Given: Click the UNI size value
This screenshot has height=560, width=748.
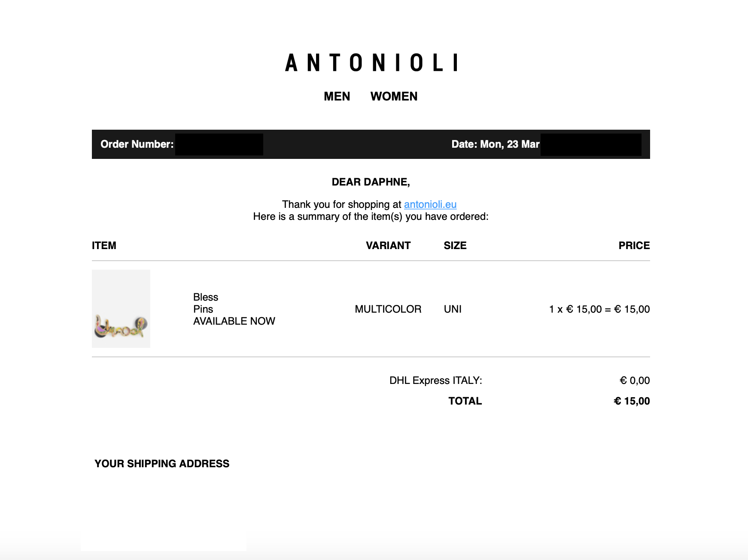Looking at the screenshot, I should click(453, 309).
